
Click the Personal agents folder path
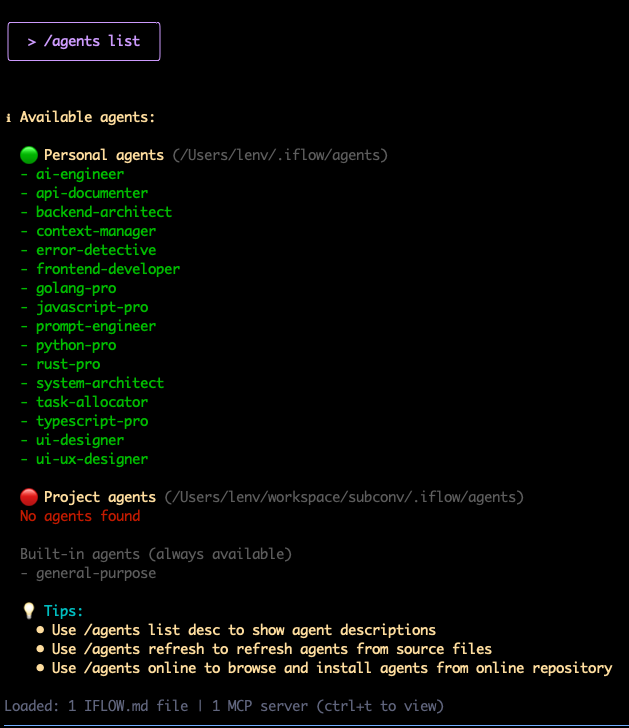(280, 155)
